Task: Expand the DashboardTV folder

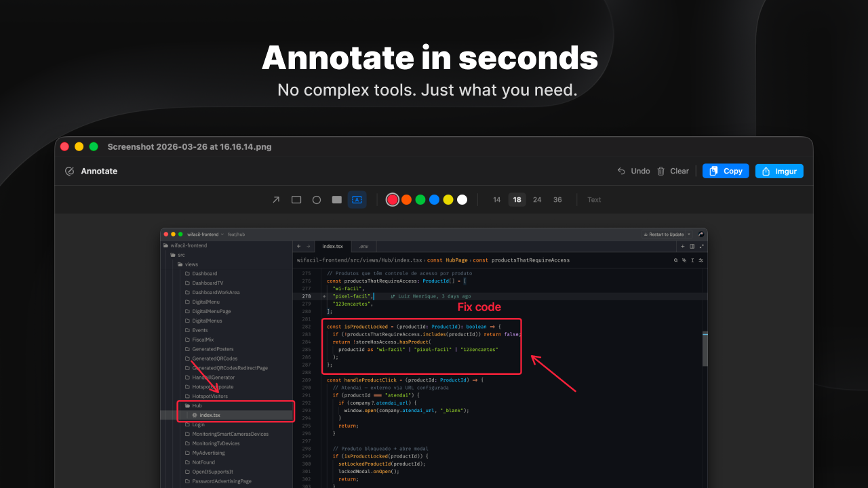Action: pyautogui.click(x=203, y=283)
